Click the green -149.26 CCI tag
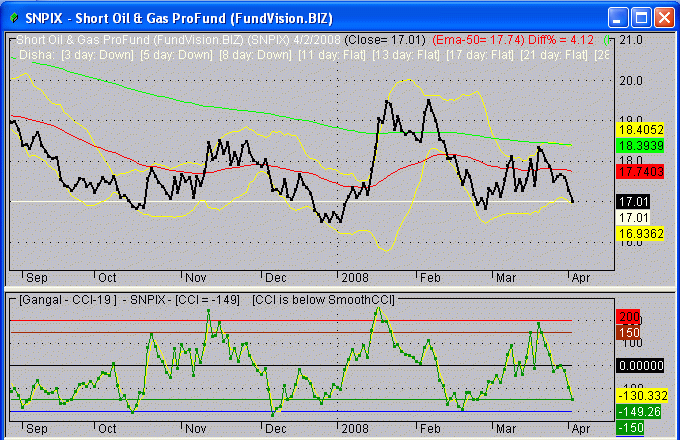The height and width of the screenshot is (440, 680). click(x=639, y=412)
